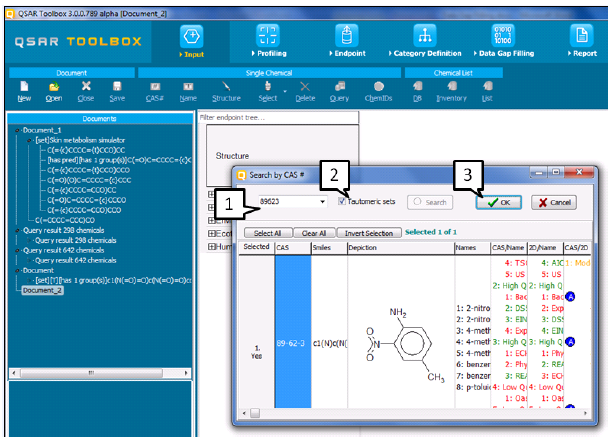Create a New document

point(24,91)
